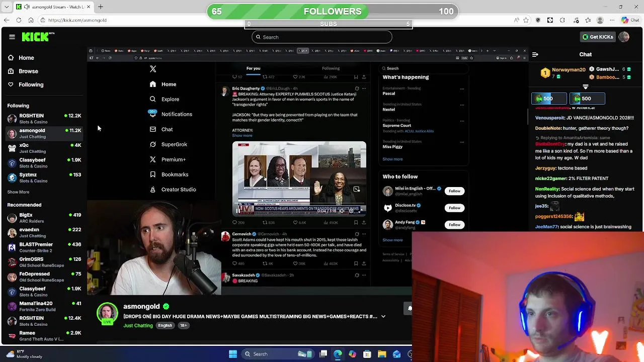Open the user profile avatar menu
Screen dimensions: 644x362
click(x=624, y=37)
